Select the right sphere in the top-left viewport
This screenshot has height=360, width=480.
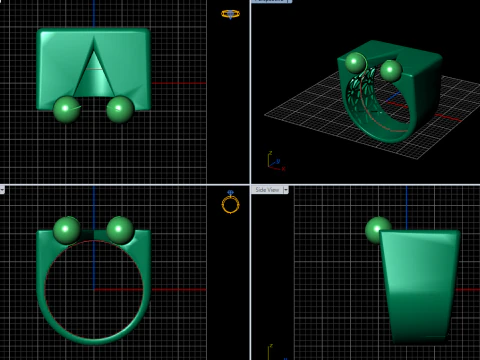point(120,109)
